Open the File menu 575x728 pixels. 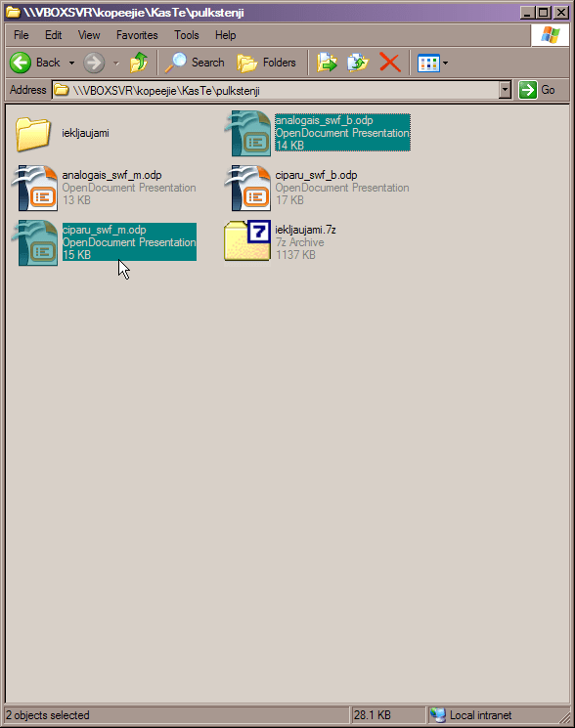pos(22,35)
